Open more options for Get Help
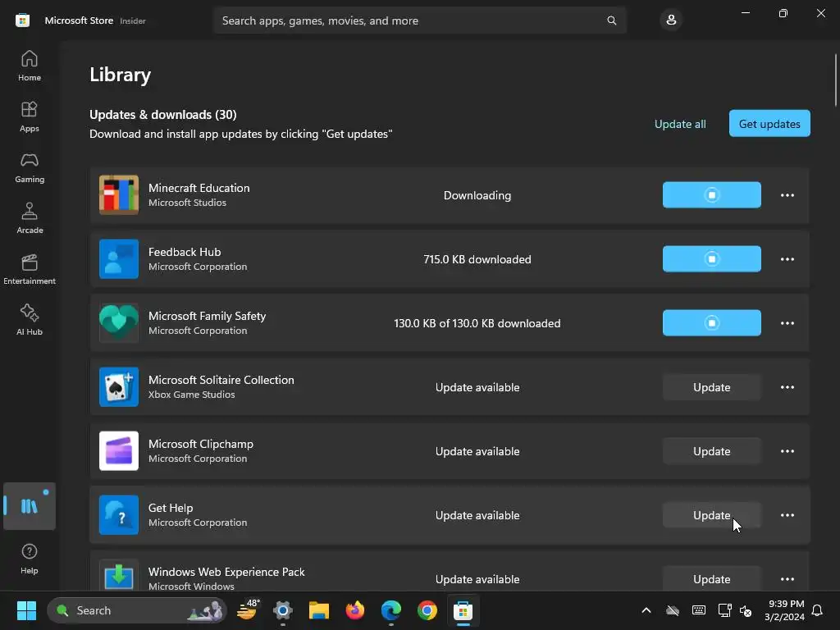The width and height of the screenshot is (840, 630). [x=787, y=515]
